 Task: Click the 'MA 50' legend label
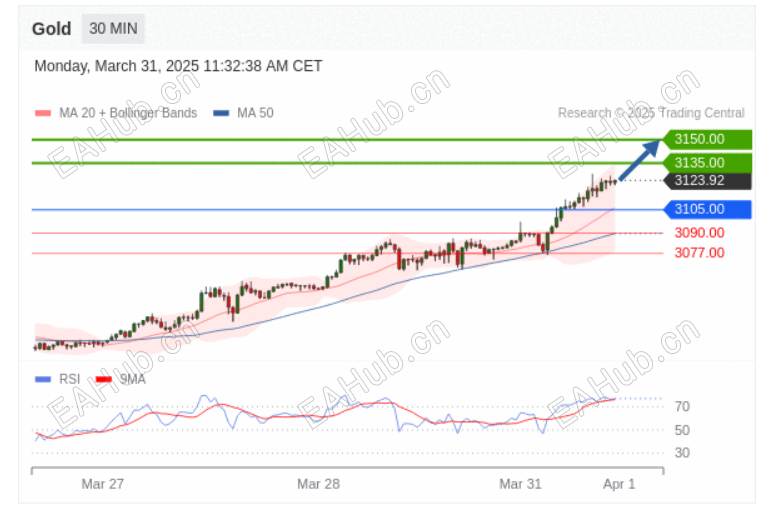click(x=255, y=113)
